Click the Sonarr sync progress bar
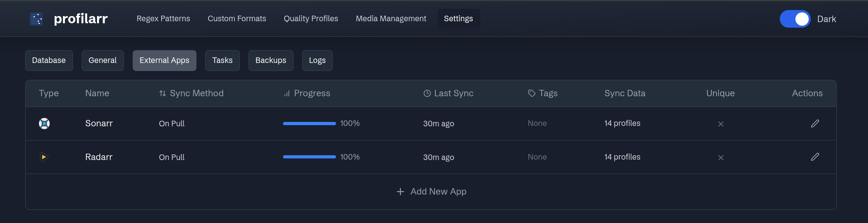868x223 pixels. (309, 124)
